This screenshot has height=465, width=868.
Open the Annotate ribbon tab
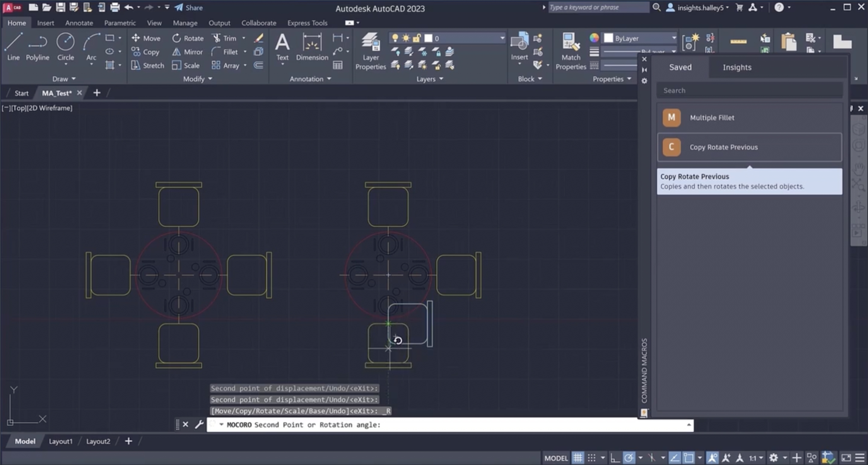[79, 23]
